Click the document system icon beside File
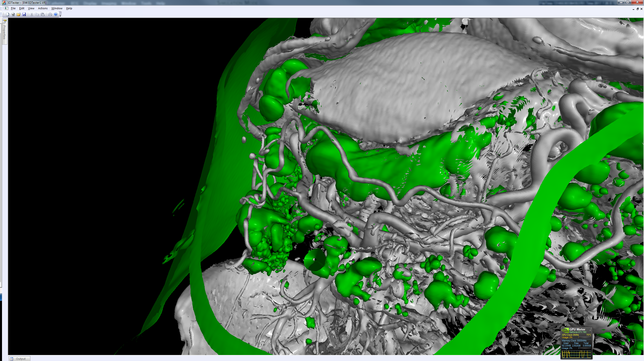This screenshot has height=361, width=644. pyautogui.click(x=6, y=8)
